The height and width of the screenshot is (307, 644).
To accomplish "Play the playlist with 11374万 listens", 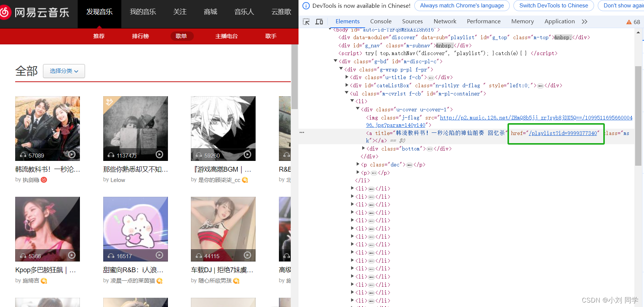I will pyautogui.click(x=159, y=155).
